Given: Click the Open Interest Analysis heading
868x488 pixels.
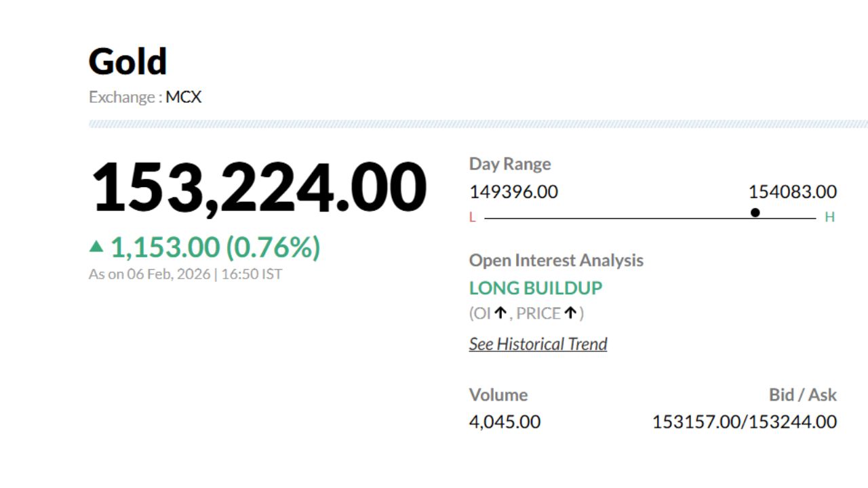Looking at the screenshot, I should (x=556, y=260).
